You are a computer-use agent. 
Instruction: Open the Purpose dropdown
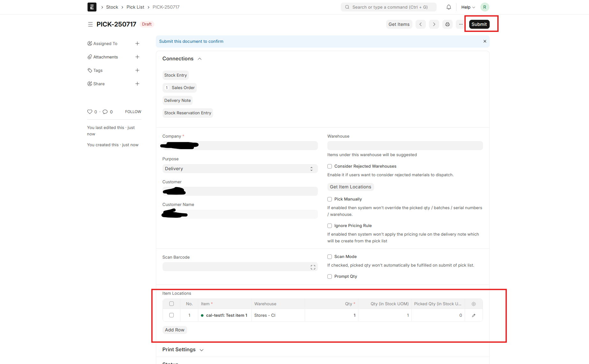tap(240, 169)
